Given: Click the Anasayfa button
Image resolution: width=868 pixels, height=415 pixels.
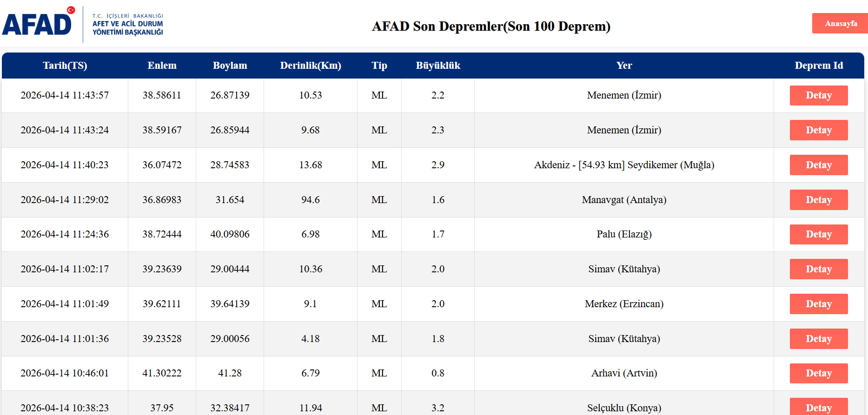Looking at the screenshot, I should click(x=841, y=23).
